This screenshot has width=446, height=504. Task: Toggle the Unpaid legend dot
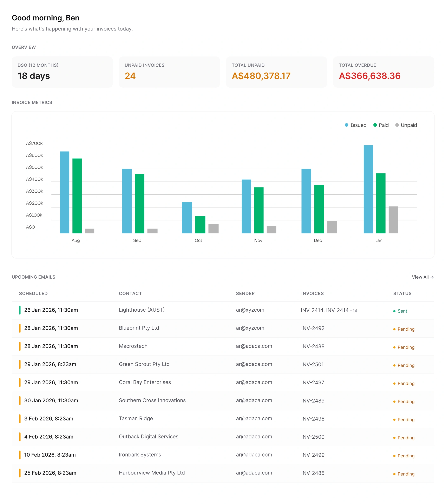coord(397,125)
